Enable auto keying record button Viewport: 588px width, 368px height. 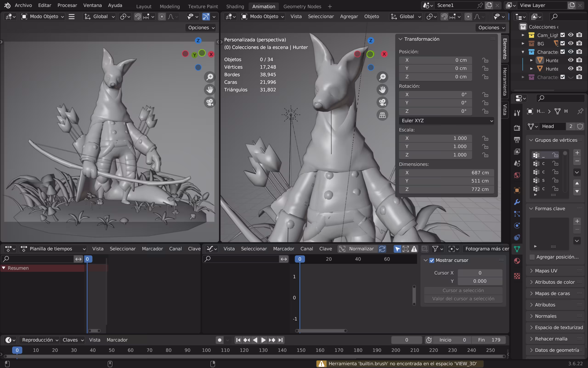coord(220,340)
